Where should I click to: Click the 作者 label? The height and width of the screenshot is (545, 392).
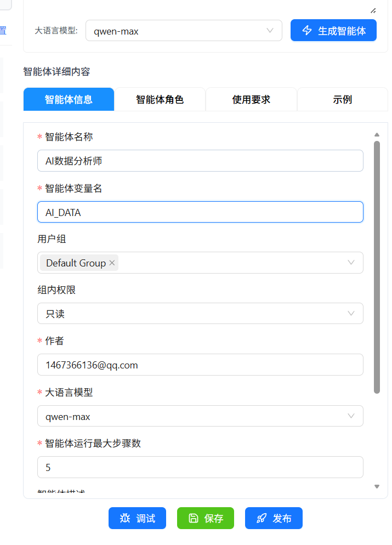click(54, 340)
